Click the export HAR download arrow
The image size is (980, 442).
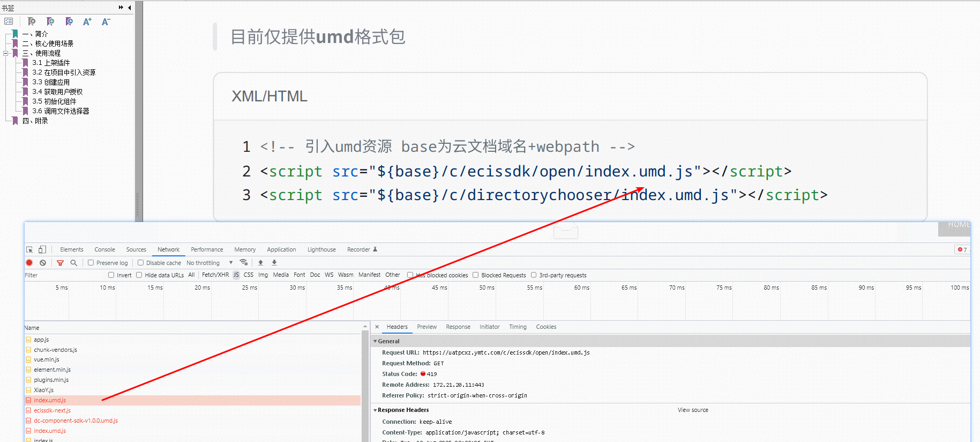[x=274, y=263]
